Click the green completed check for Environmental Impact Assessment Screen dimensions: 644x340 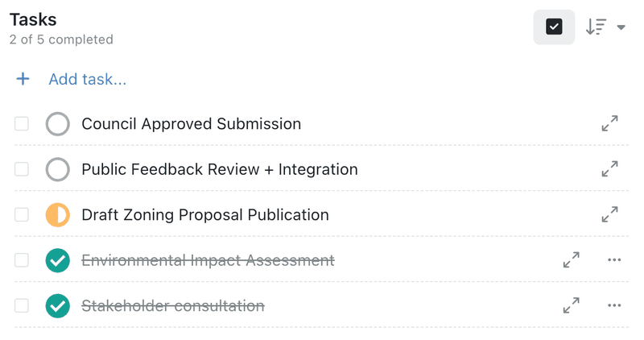click(x=57, y=260)
